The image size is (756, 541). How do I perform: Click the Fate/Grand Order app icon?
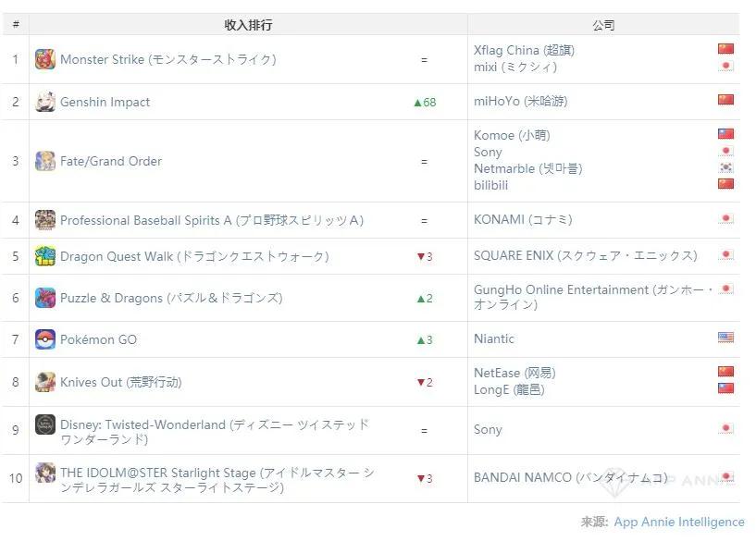coord(44,161)
